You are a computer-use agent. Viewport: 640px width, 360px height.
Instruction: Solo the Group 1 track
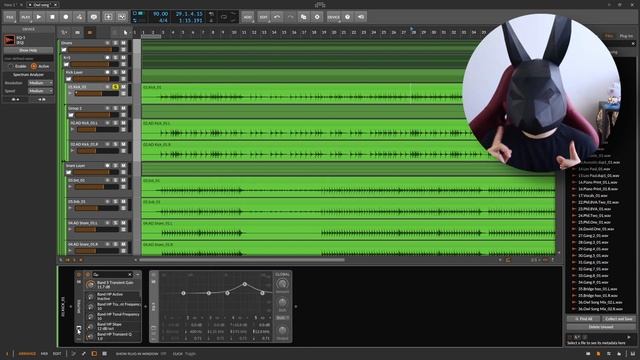point(116,108)
